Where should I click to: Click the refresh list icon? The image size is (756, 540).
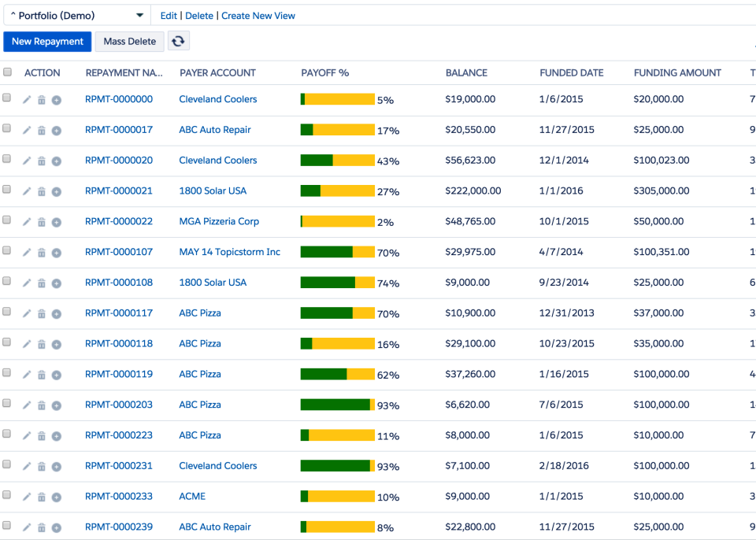[178, 41]
